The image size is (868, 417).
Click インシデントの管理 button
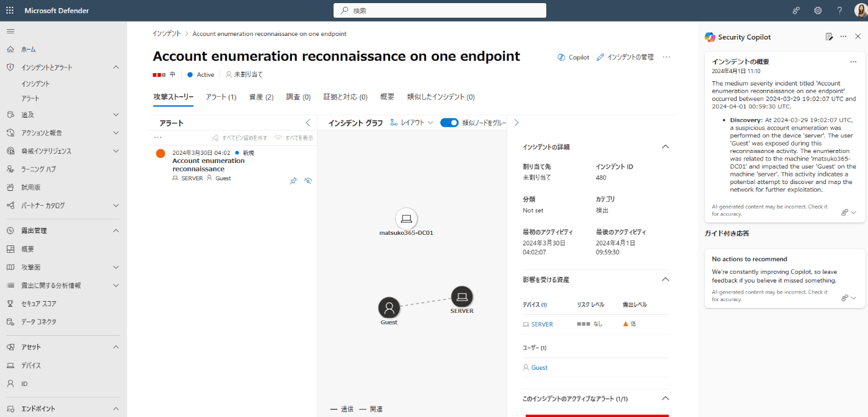point(625,57)
